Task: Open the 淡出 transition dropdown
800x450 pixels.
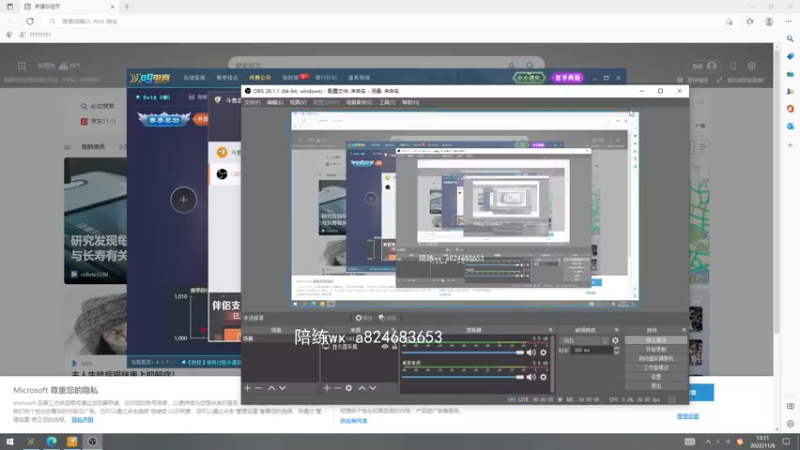Action: tap(584, 340)
